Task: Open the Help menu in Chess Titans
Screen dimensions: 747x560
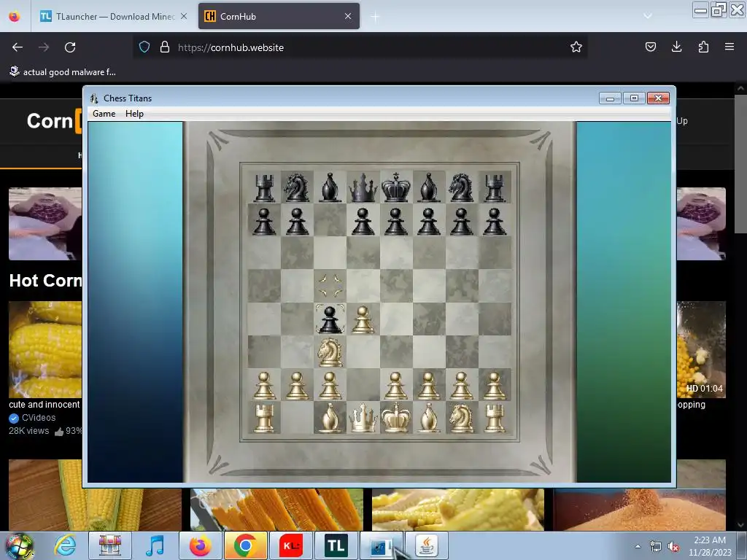Action: tap(134, 113)
